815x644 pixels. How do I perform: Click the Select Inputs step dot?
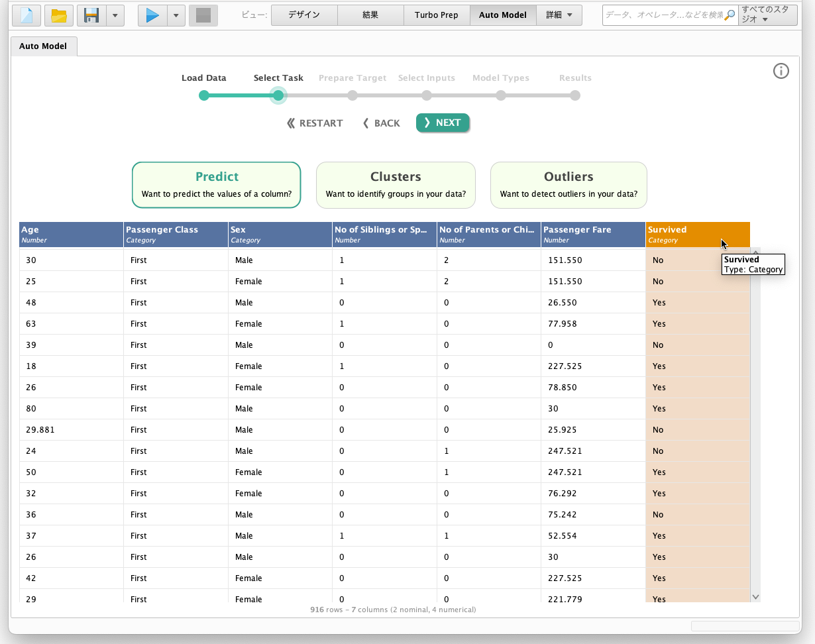click(x=427, y=95)
